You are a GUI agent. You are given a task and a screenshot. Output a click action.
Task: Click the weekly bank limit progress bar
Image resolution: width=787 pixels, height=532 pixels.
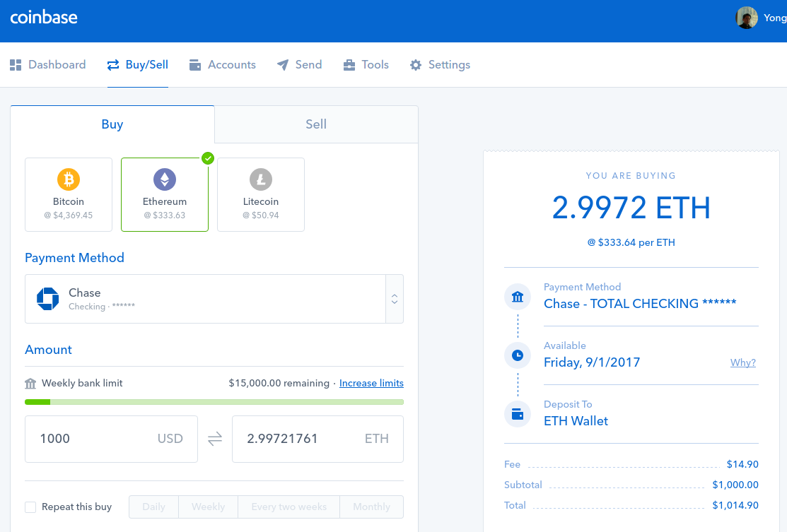click(x=214, y=401)
